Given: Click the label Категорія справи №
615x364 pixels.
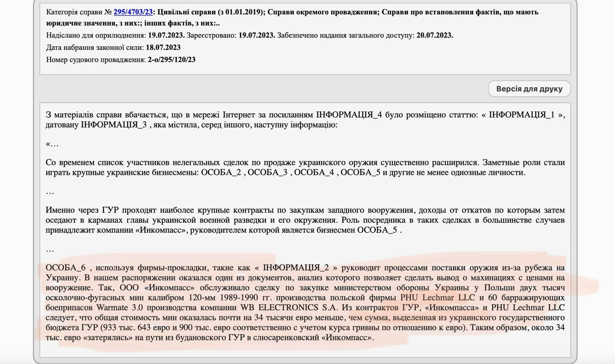Looking at the screenshot, I should click(79, 12).
